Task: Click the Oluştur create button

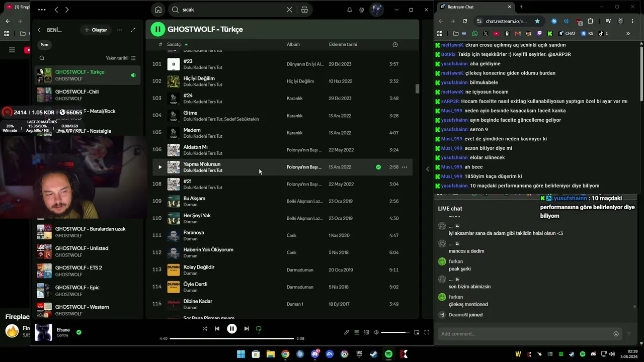Action: pyautogui.click(x=96, y=30)
